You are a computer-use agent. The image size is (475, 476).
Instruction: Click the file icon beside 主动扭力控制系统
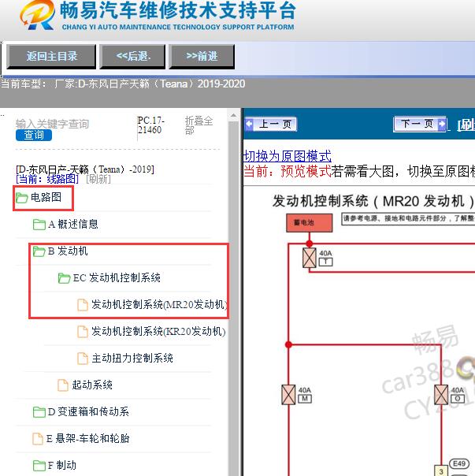pyautogui.click(x=83, y=359)
